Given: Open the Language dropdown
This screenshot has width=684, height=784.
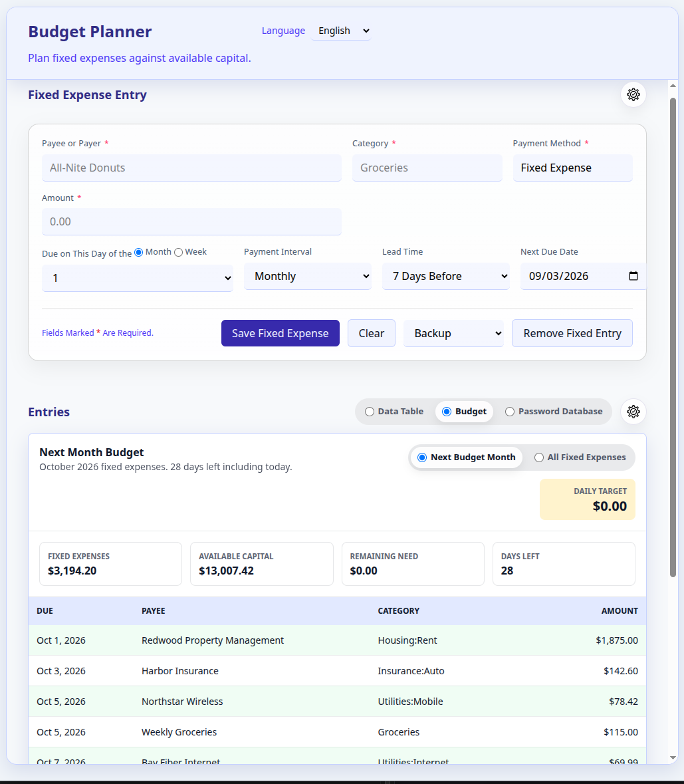Looking at the screenshot, I should [x=341, y=31].
